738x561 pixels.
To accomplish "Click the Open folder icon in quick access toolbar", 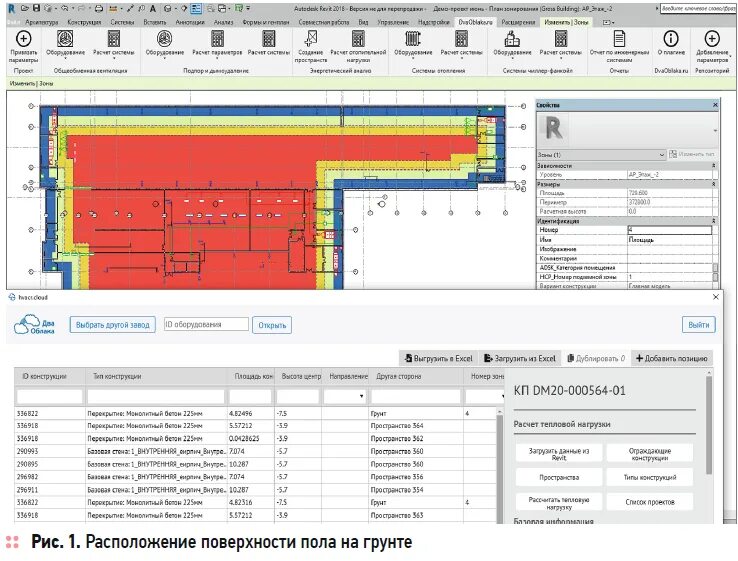I will click(25, 8).
